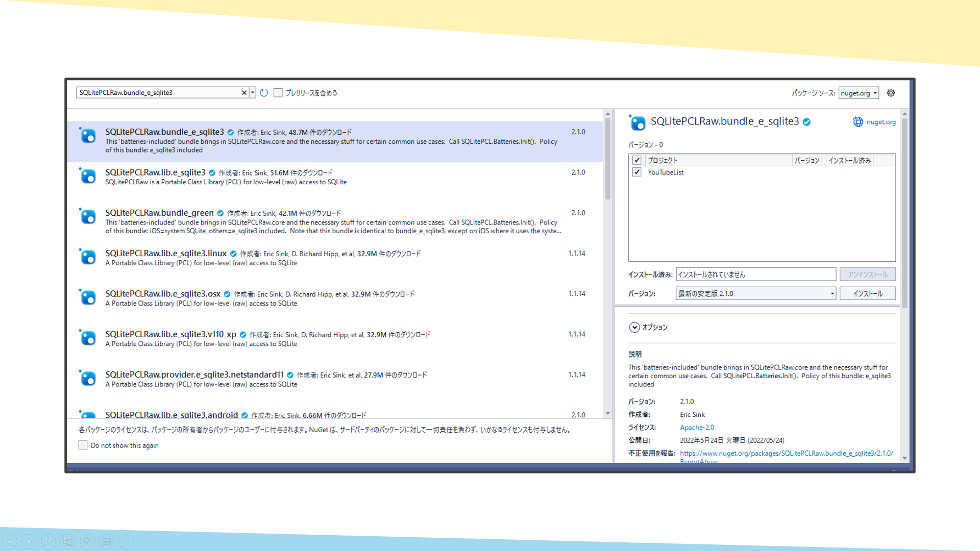Go to previous slide in slideshow controls
Image resolution: width=980 pixels, height=551 pixels.
[10, 541]
